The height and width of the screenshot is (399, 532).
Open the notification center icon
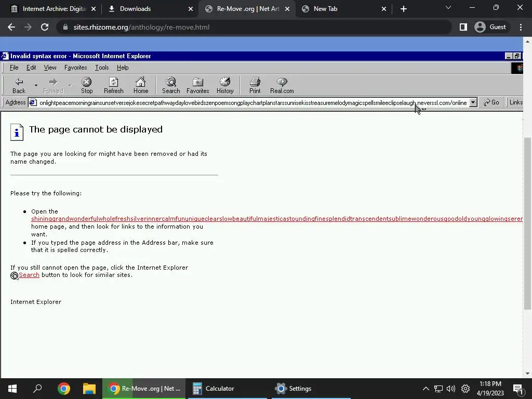click(518, 389)
